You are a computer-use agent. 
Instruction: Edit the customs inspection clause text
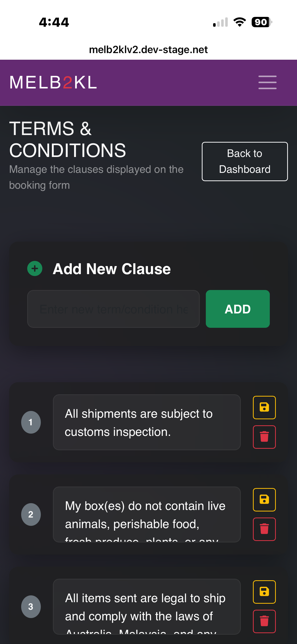pos(147,422)
